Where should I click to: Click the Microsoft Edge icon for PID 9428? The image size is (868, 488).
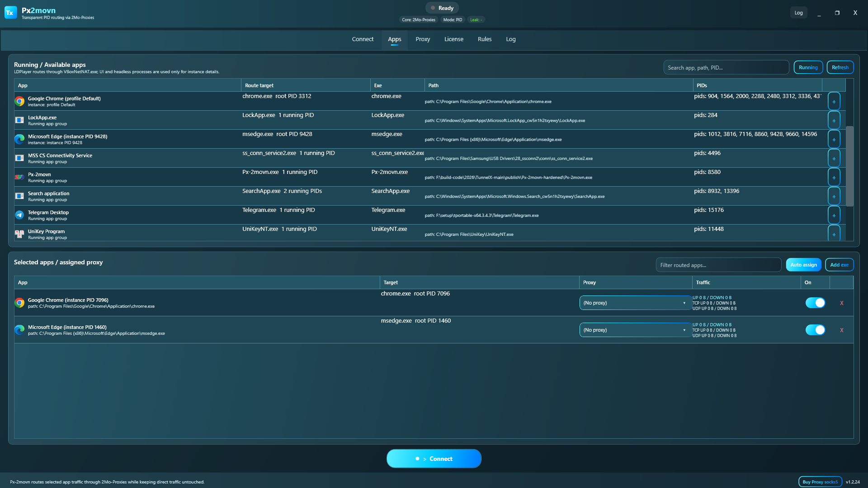[x=19, y=139]
